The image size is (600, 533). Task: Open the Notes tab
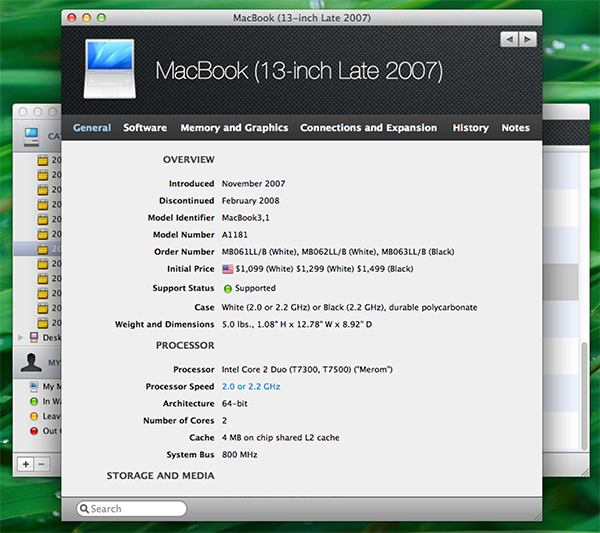(x=515, y=128)
